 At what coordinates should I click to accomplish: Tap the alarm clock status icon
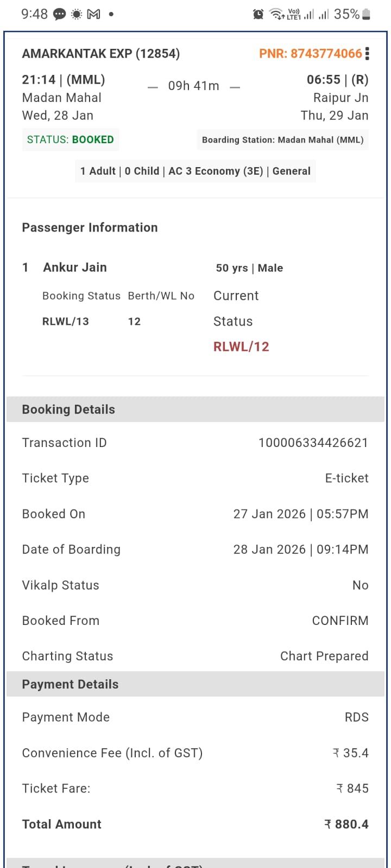(258, 15)
